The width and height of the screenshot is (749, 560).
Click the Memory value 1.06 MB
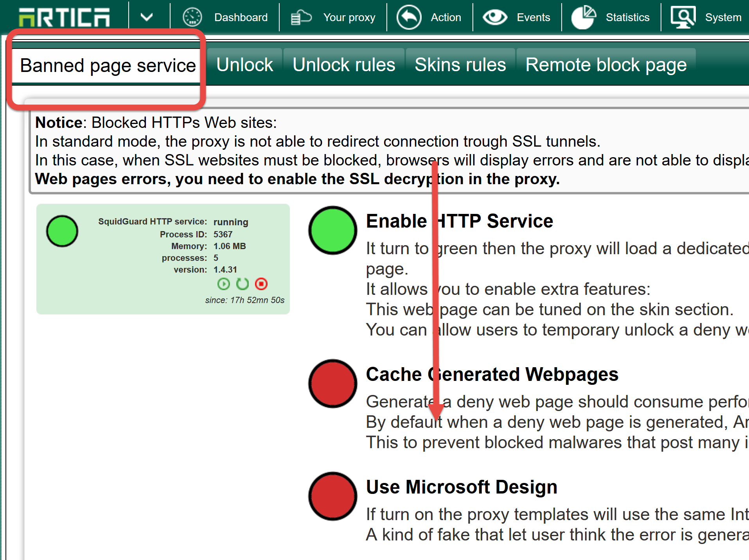(230, 246)
